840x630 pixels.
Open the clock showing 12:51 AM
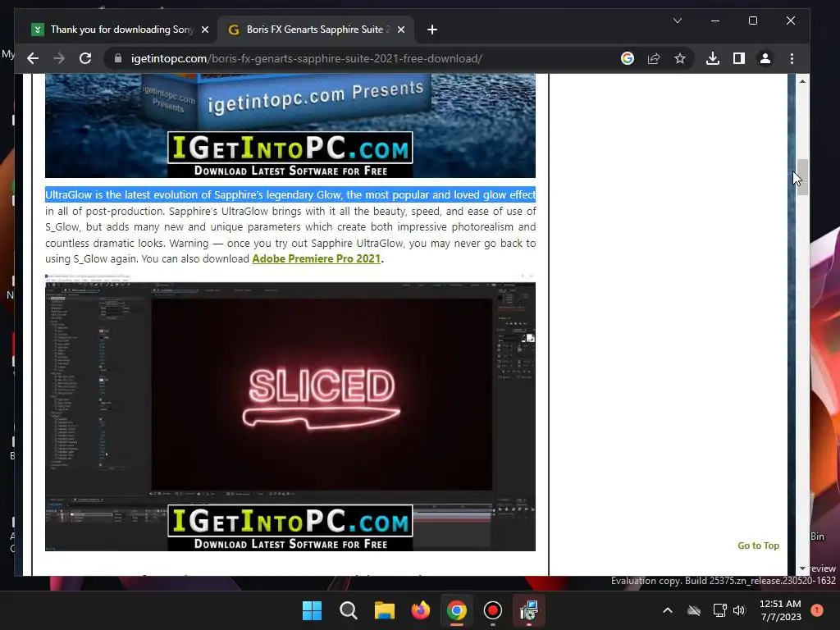pyautogui.click(x=781, y=610)
